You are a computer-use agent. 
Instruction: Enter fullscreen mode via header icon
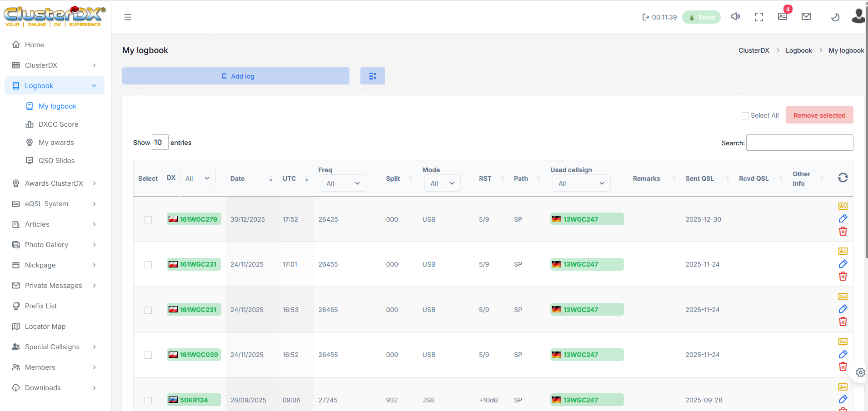(758, 17)
